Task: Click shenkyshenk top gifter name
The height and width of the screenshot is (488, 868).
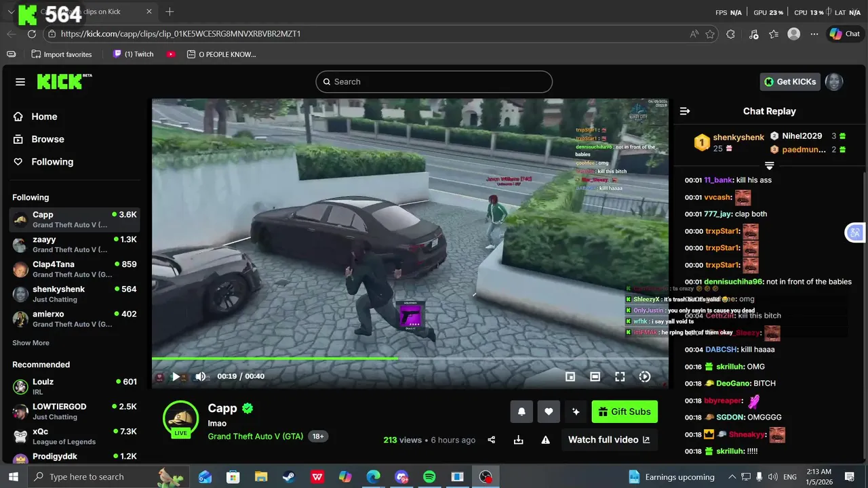Action: point(738,138)
